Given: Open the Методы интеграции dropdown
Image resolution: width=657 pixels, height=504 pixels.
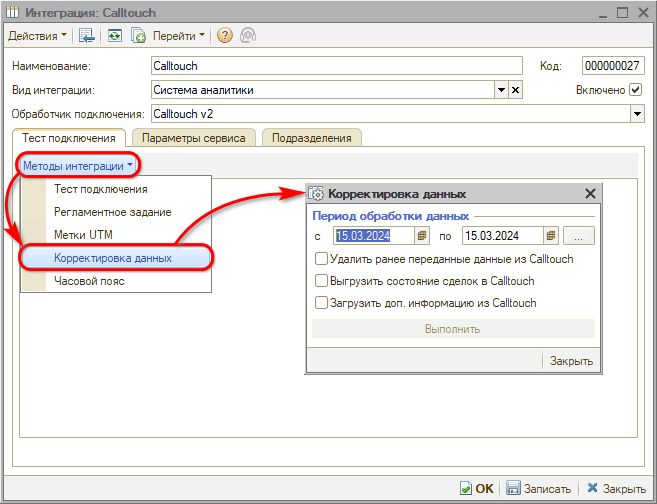Looking at the screenshot, I should pyautogui.click(x=78, y=166).
